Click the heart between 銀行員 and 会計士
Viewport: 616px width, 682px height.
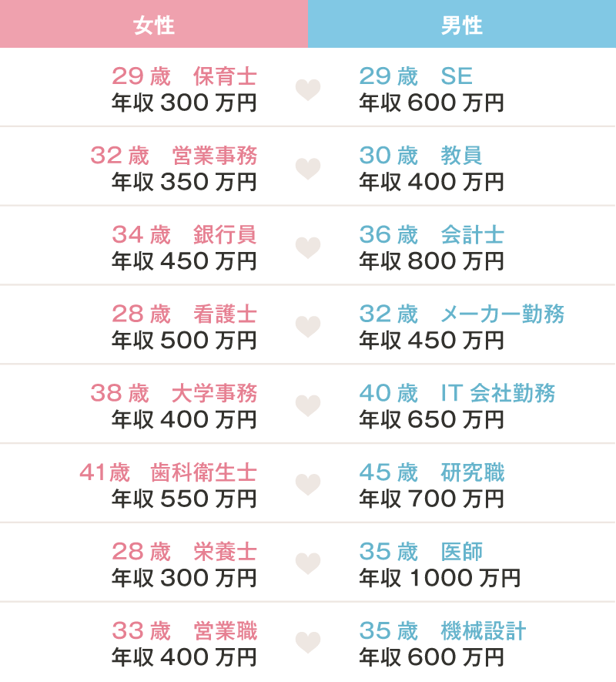307,247
